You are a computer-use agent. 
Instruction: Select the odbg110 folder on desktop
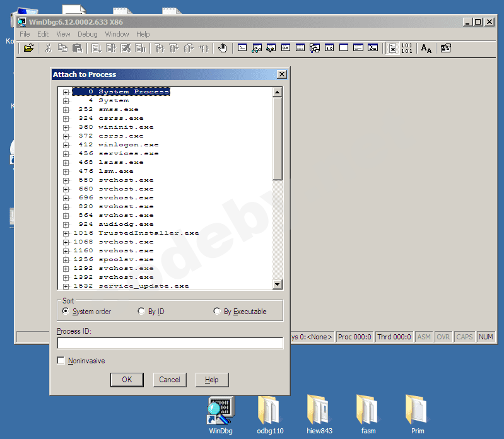click(x=270, y=413)
